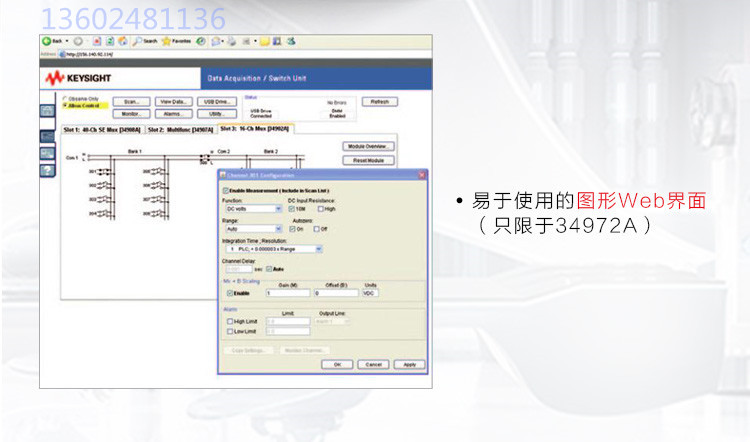This screenshot has width=750, height=442.
Task: Open the Function dropdown showing DC volts
Action: pyautogui.click(x=254, y=209)
